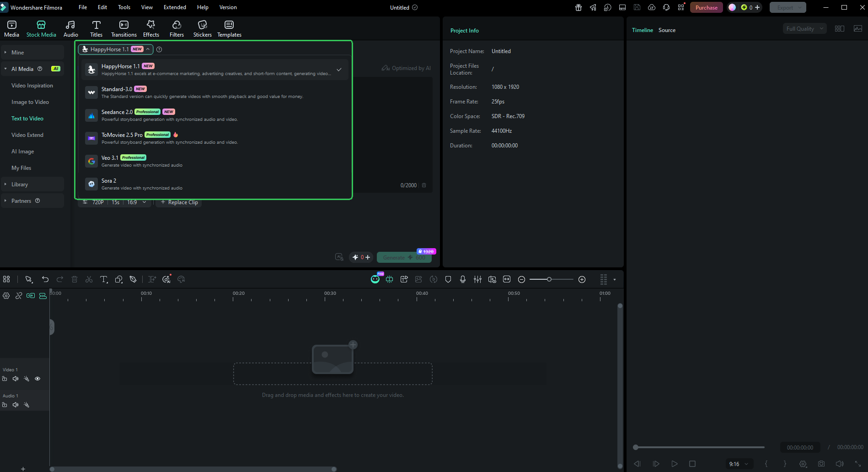Open the timeline toolbar overflow arrow
868x472 pixels.
(x=615, y=279)
